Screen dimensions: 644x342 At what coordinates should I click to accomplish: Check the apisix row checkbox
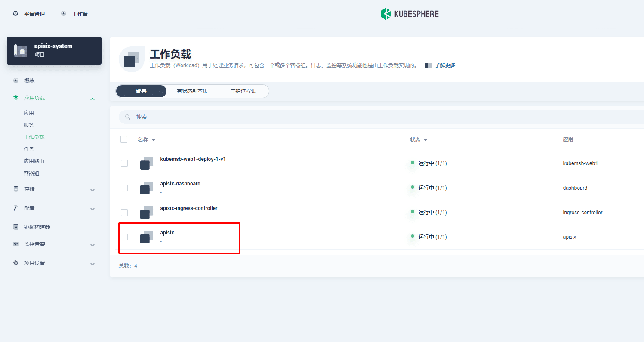124,237
